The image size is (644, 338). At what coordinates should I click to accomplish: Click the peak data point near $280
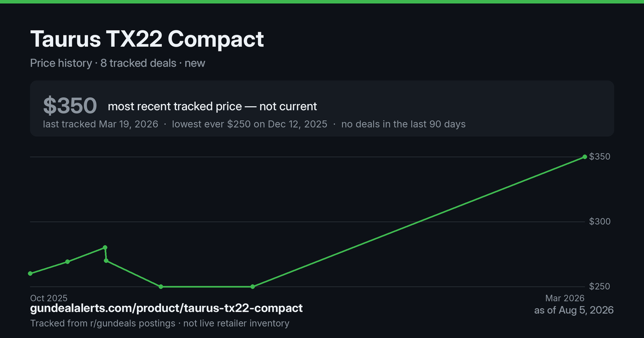click(105, 247)
